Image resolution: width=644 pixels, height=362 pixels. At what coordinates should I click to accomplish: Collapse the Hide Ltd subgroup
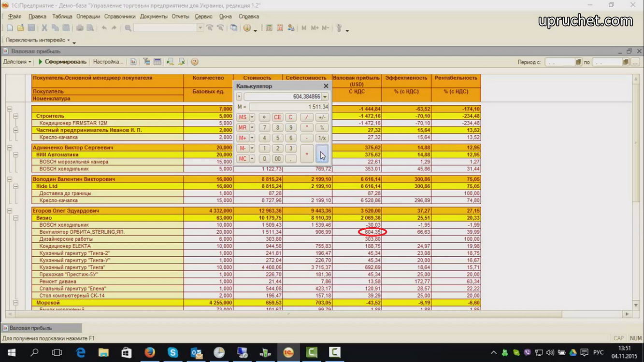[16, 186]
